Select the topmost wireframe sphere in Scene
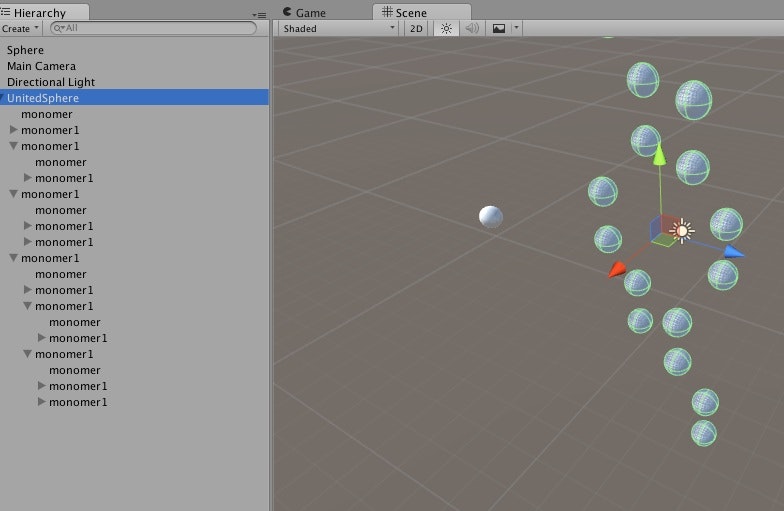 [x=643, y=80]
